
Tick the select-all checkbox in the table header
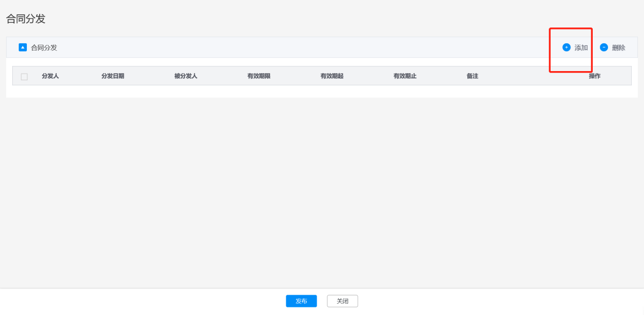(x=24, y=76)
